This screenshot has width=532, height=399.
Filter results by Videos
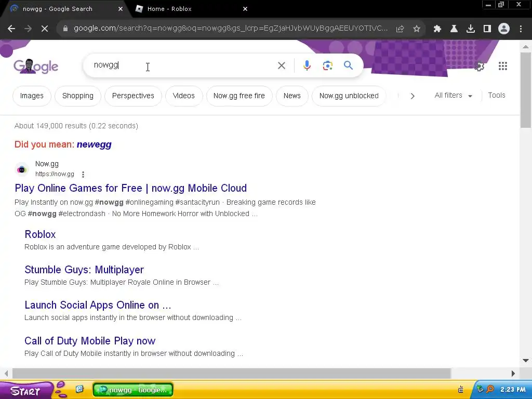point(183,96)
